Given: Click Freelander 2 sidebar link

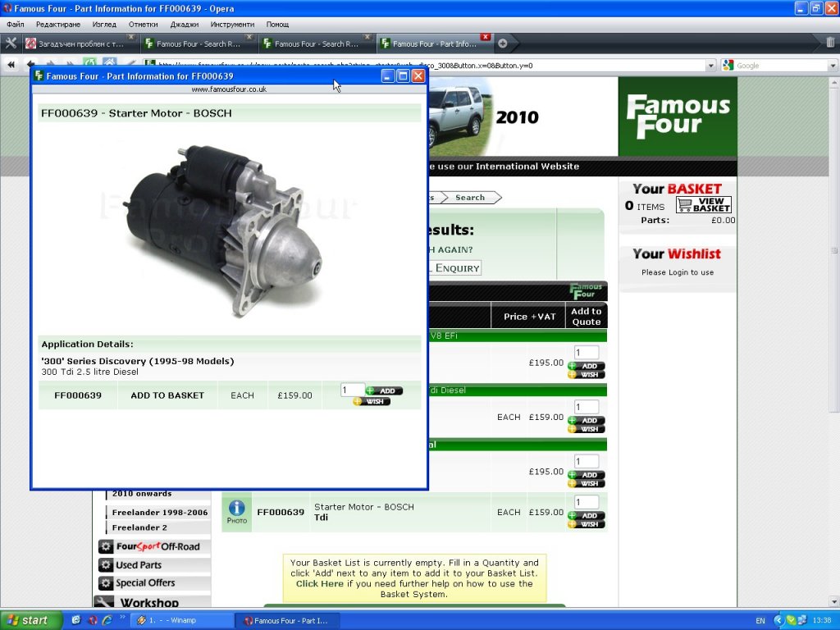Looking at the screenshot, I should pos(139,527).
